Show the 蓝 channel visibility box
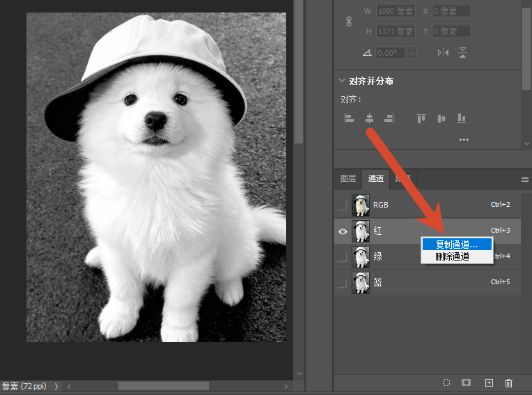Viewport: 532px width, 395px height. pyautogui.click(x=343, y=283)
